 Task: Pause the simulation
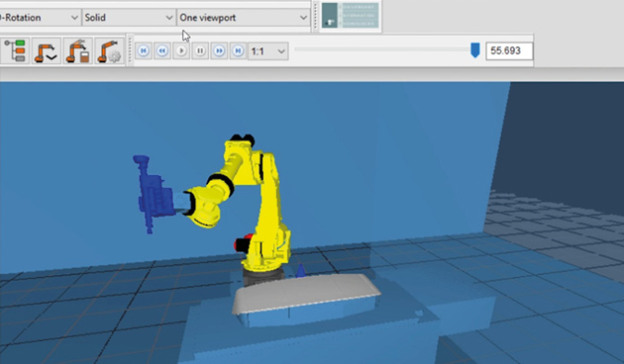200,50
